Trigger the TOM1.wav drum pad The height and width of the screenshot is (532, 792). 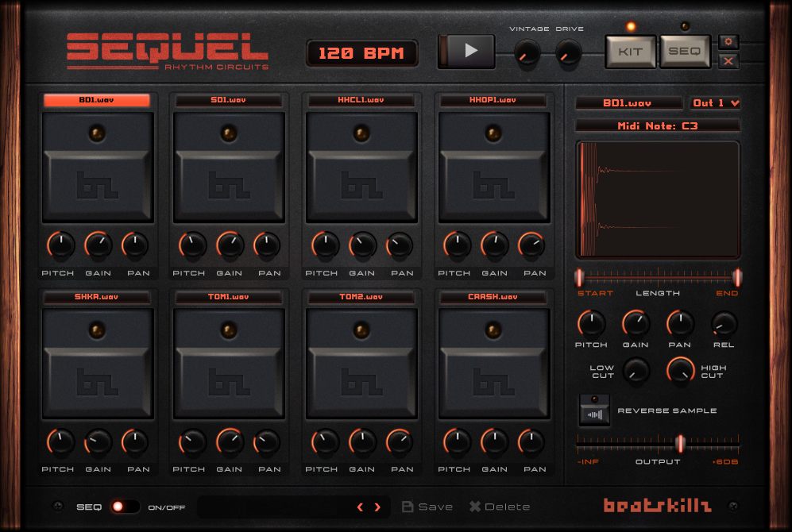pyautogui.click(x=230, y=364)
